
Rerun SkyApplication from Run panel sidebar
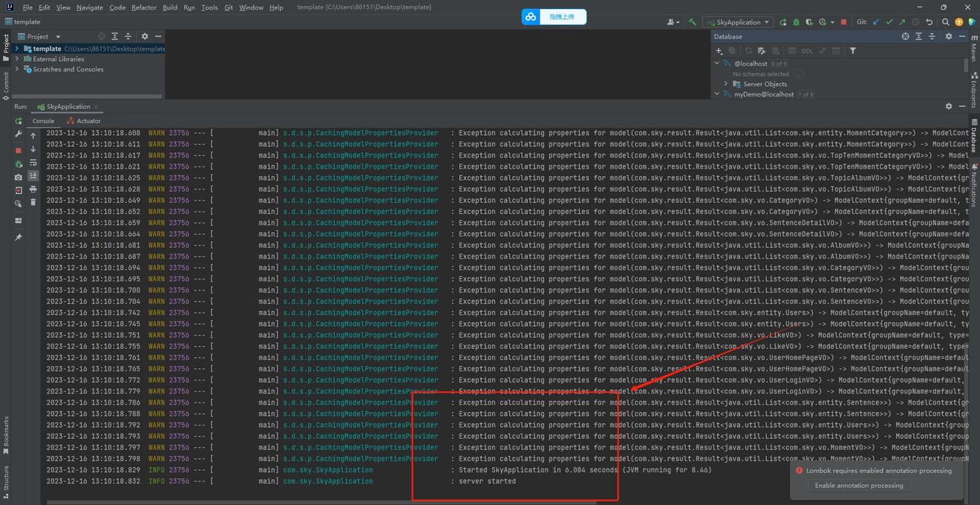click(19, 121)
